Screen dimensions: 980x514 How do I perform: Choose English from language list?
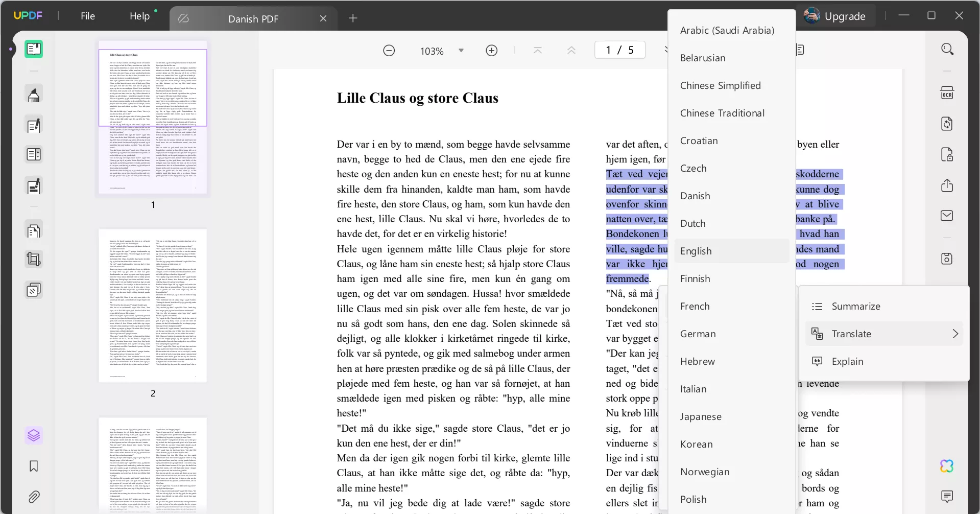[696, 251]
